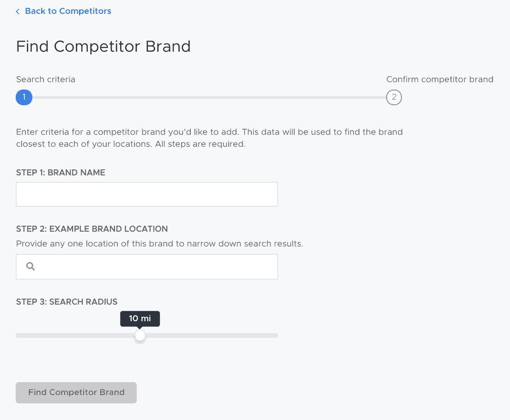Select step 2 circle in the progress stepper
The image size is (510, 420).
point(394,97)
